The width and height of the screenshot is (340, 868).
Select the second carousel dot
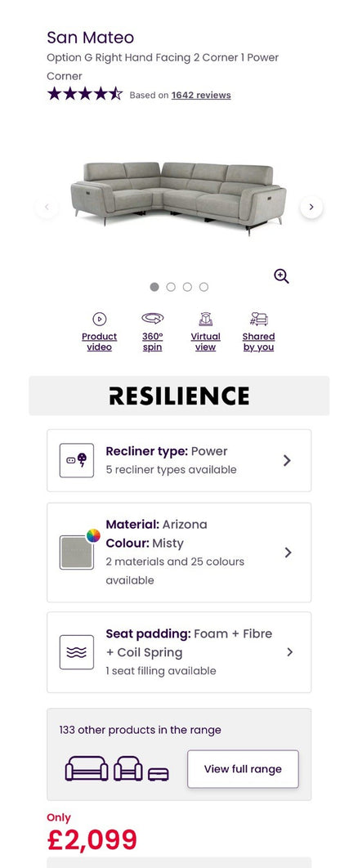pos(171,287)
